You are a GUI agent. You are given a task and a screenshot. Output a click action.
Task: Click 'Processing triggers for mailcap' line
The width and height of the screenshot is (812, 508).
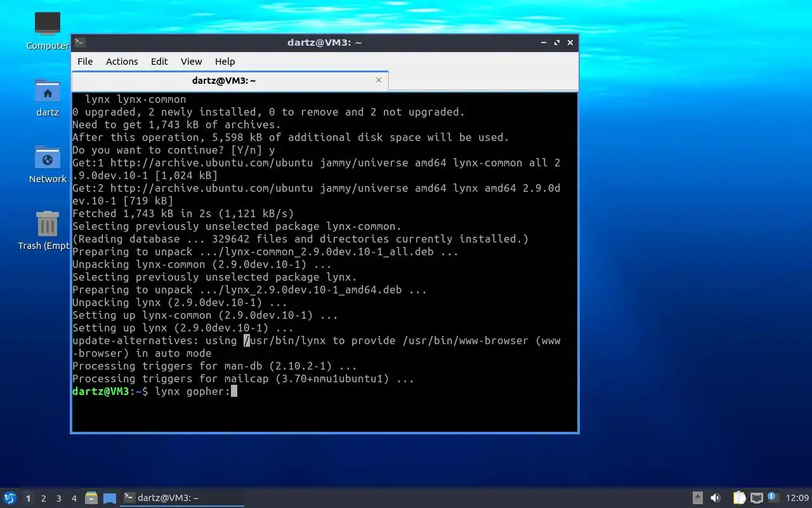(x=243, y=378)
